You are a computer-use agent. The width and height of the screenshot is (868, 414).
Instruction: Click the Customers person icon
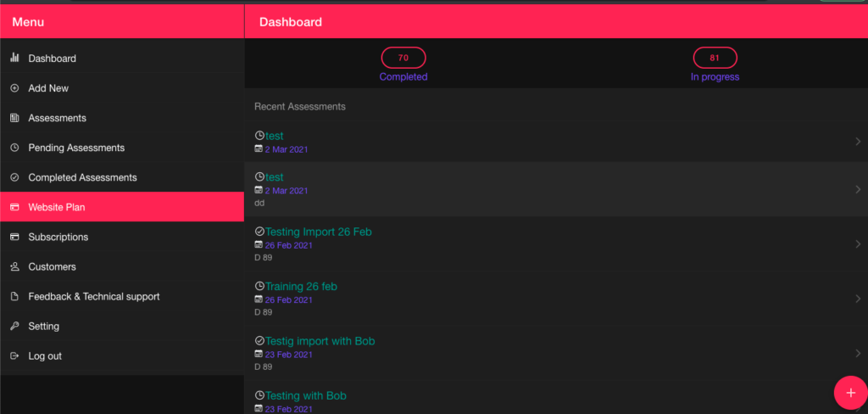[15, 266]
